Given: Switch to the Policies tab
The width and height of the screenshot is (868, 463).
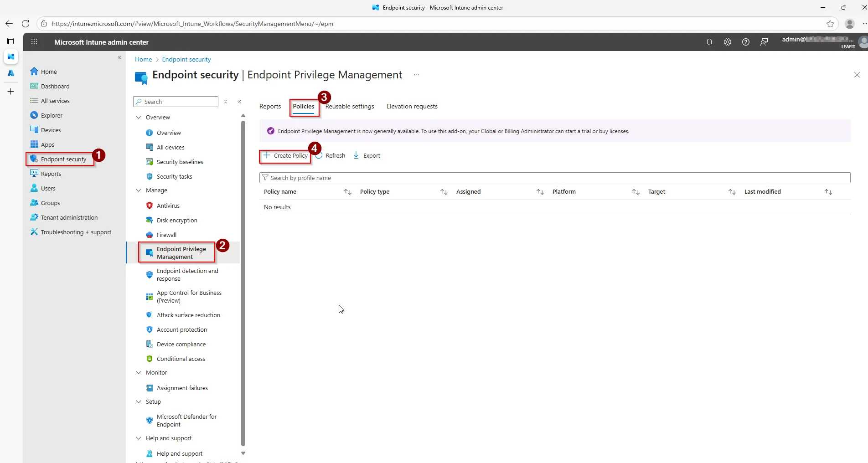Looking at the screenshot, I should [304, 106].
